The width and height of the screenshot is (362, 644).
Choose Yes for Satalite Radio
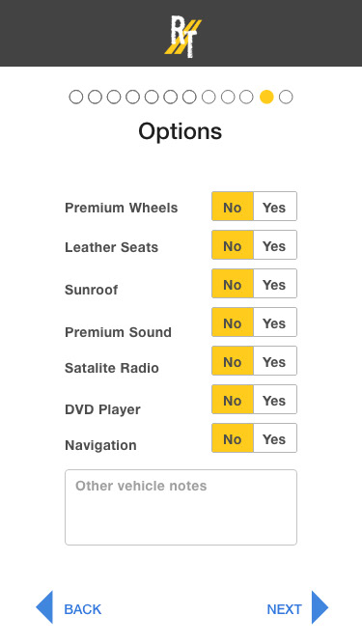pyautogui.click(x=275, y=360)
